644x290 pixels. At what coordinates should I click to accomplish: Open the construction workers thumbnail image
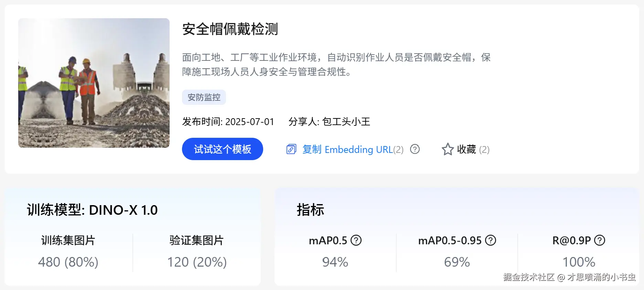click(94, 83)
